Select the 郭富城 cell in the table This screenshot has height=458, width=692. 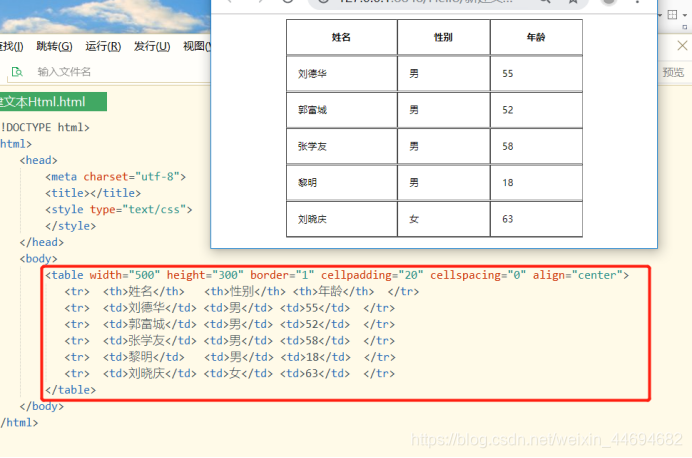(x=342, y=110)
